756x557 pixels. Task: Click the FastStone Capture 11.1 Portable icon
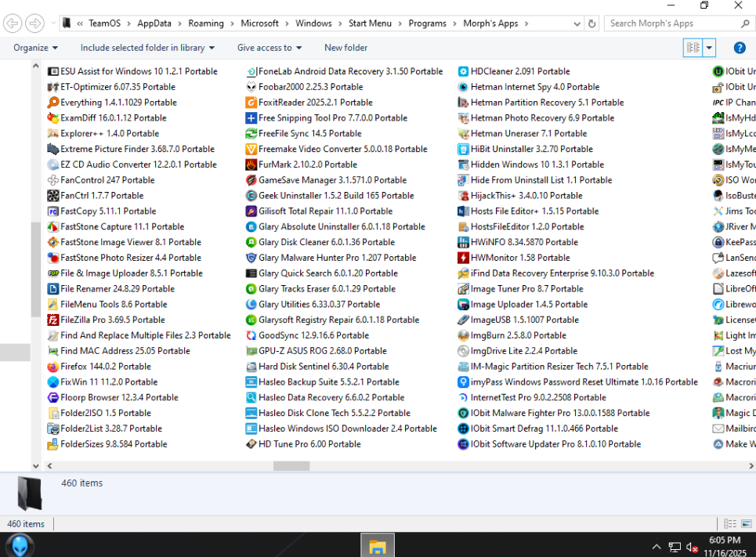pos(53,226)
